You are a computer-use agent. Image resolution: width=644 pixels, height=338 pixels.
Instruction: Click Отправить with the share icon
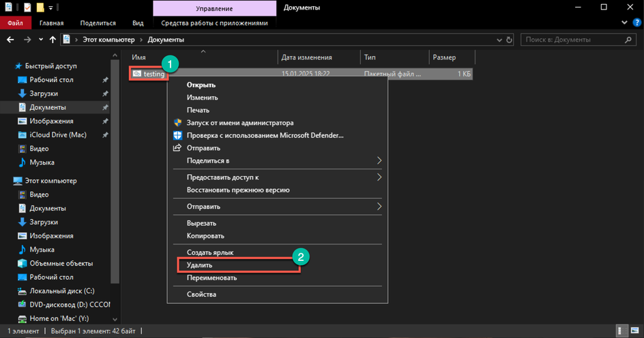click(277, 148)
